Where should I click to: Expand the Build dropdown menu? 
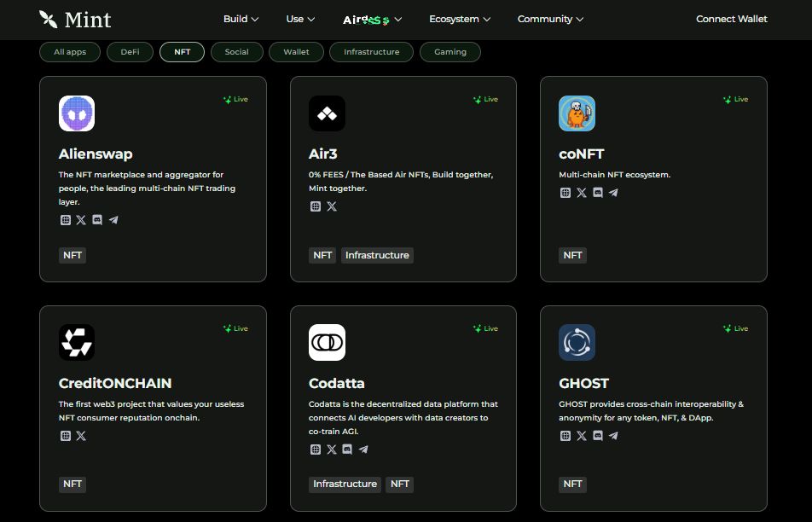click(x=241, y=19)
